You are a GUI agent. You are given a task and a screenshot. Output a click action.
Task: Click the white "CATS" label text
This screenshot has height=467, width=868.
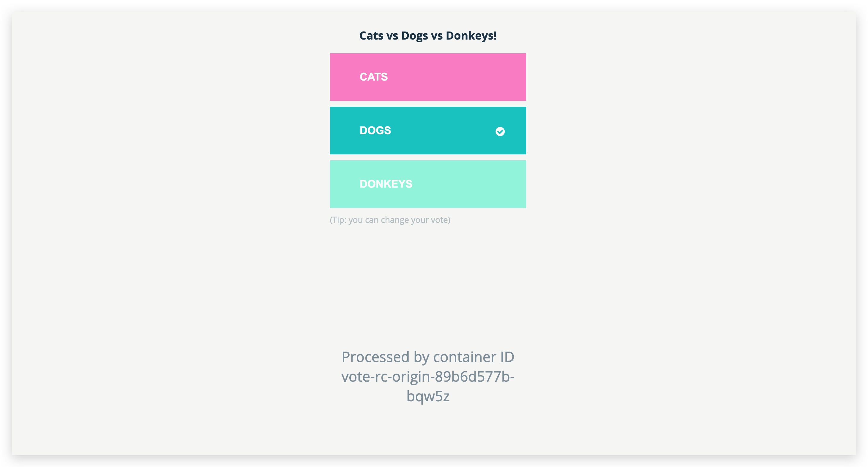coord(374,77)
